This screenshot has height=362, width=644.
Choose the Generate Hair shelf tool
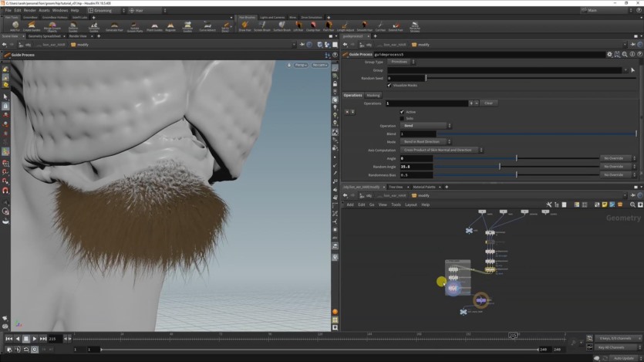(x=114, y=26)
